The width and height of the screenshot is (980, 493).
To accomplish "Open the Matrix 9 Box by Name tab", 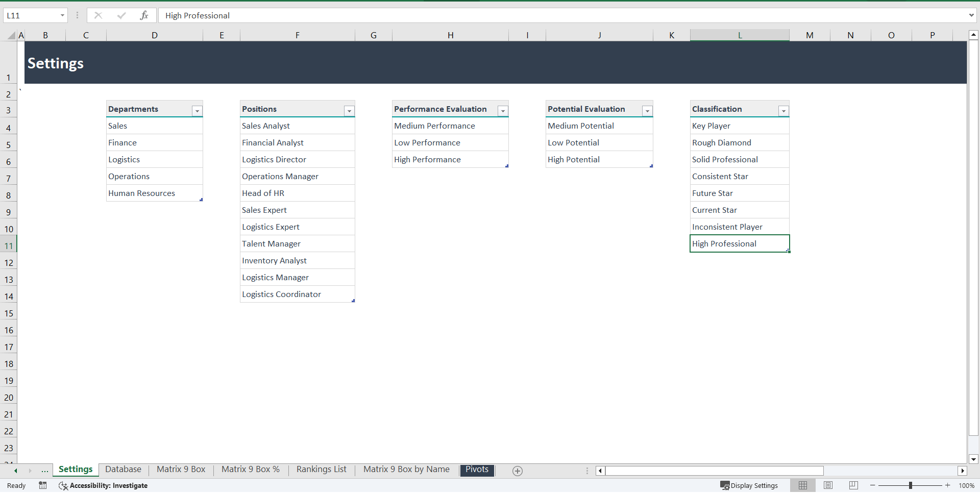I will 406,470.
